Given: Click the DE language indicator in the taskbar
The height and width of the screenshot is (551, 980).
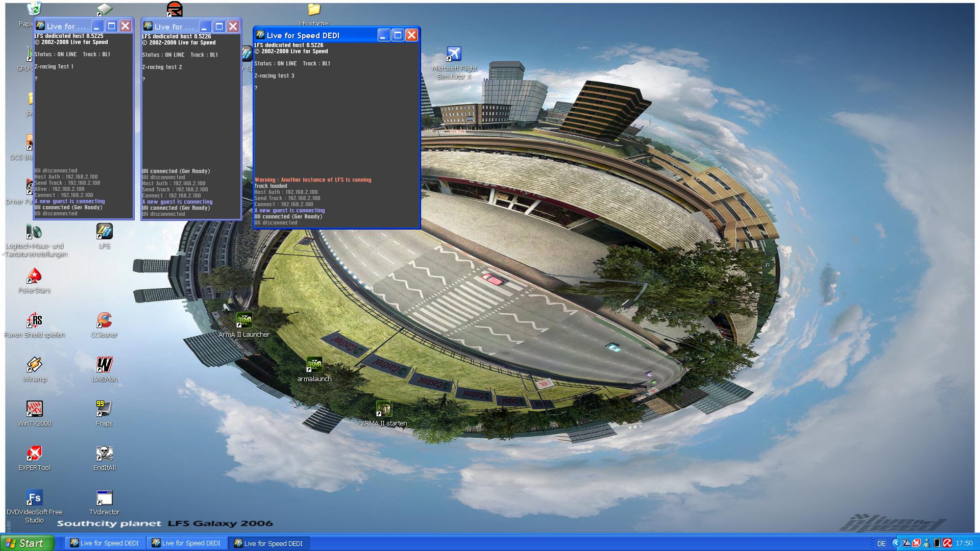Looking at the screenshot, I should [x=881, y=544].
